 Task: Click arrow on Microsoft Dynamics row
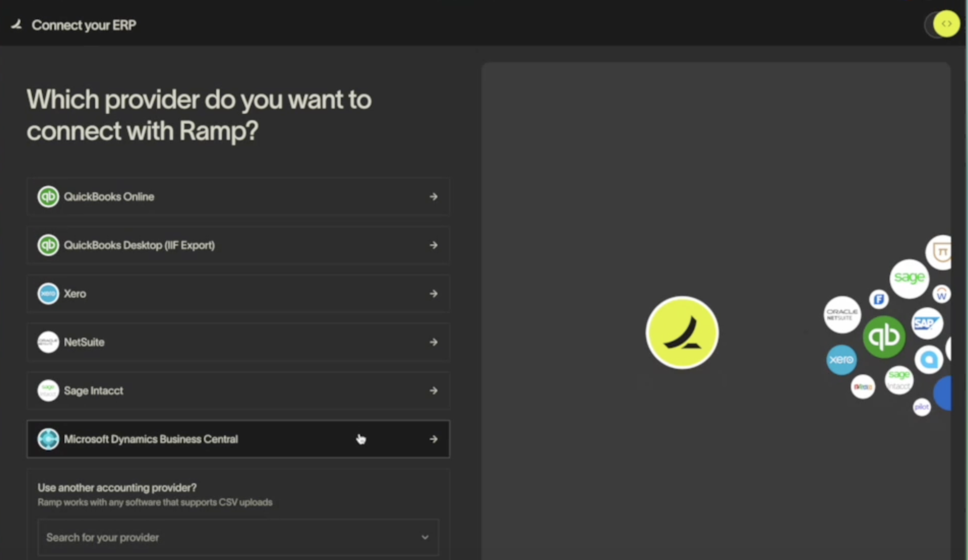433,439
